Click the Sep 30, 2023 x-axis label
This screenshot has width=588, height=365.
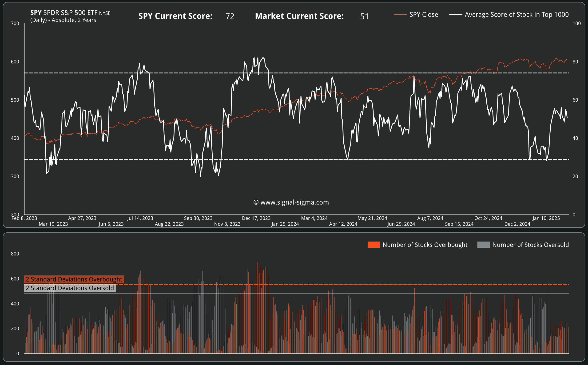[x=198, y=218]
